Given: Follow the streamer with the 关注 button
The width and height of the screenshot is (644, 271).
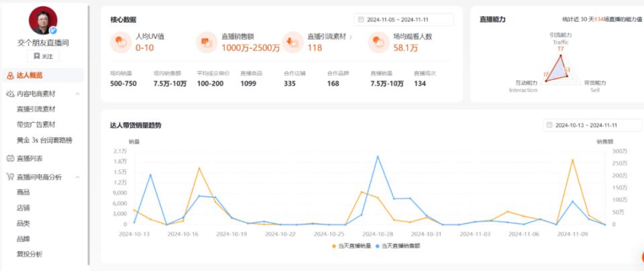Looking at the screenshot, I should click(x=43, y=56).
